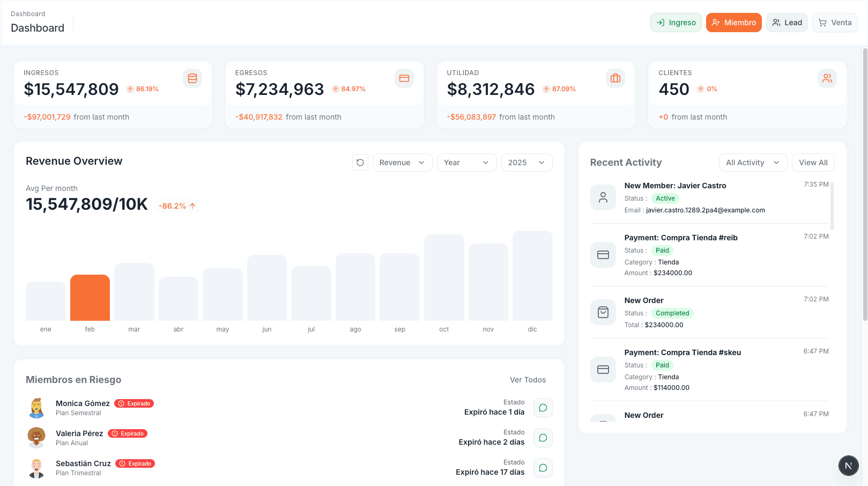Click the Ingreso button with arrow icon
The height and width of the screenshot is (486, 868).
676,23
